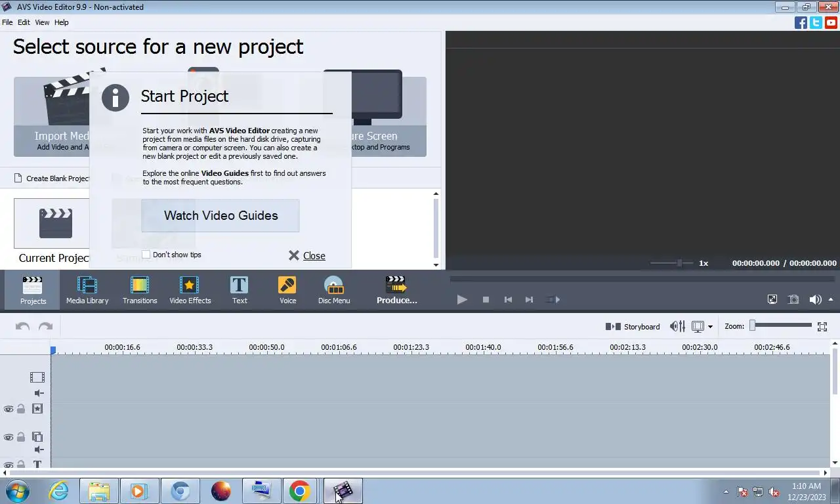Check the Don't show tips box

146,255
